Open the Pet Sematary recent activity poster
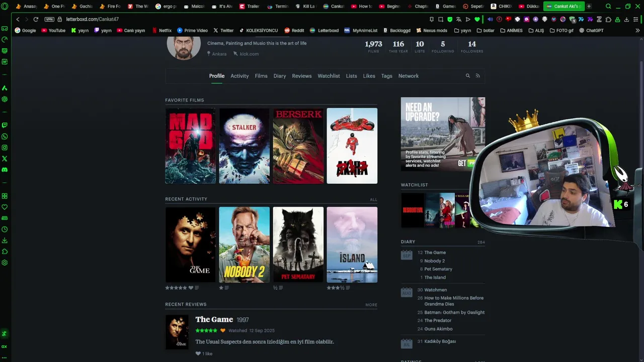Viewport: 644px width, 362px height. tap(298, 245)
